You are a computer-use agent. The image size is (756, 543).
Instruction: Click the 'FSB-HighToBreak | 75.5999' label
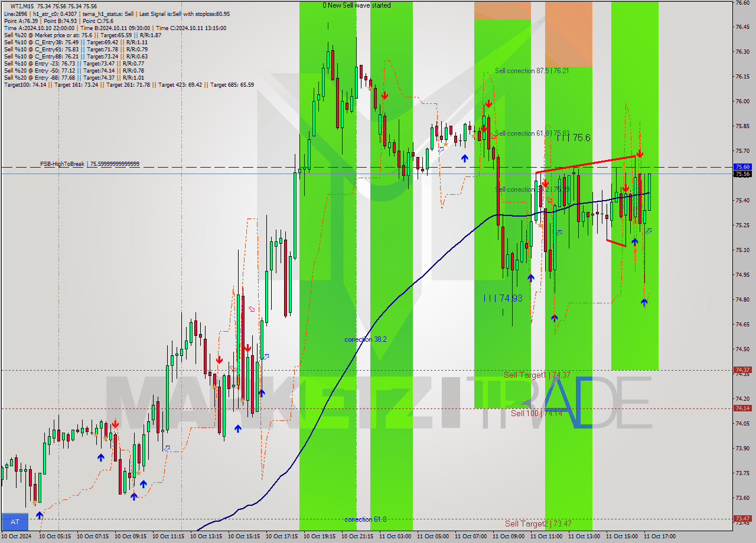[90, 163]
